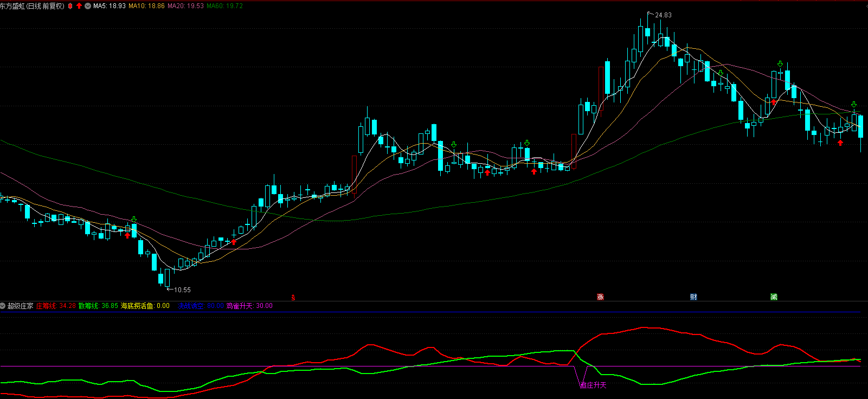Click the 东方盛虹 (日线 前复权) chart title

[x=33, y=6]
